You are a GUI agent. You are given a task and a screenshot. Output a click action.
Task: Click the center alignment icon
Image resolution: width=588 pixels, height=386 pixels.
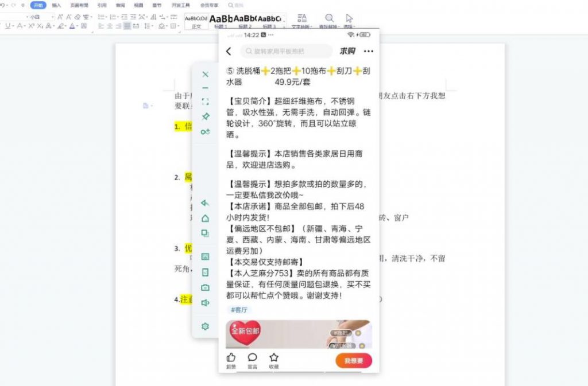(109, 25)
